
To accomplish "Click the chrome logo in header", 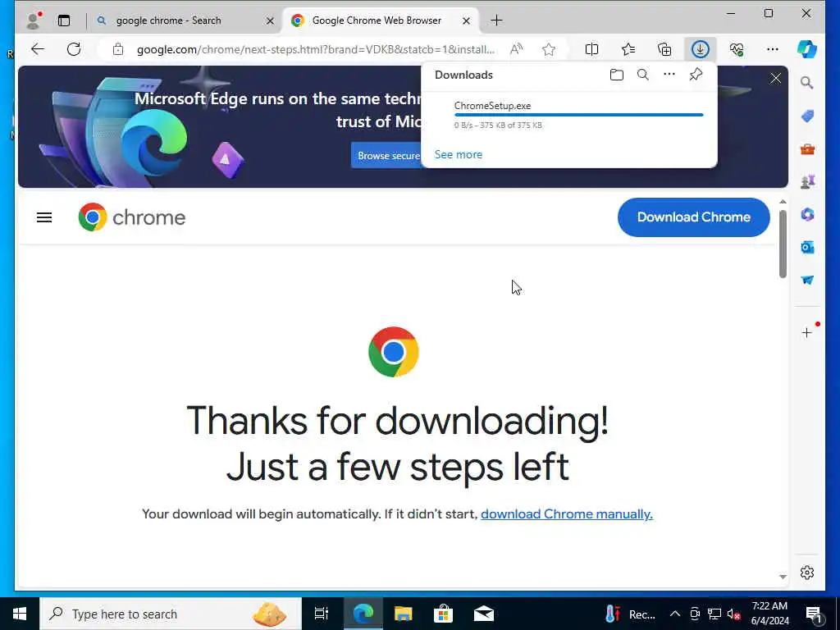I will (x=132, y=217).
